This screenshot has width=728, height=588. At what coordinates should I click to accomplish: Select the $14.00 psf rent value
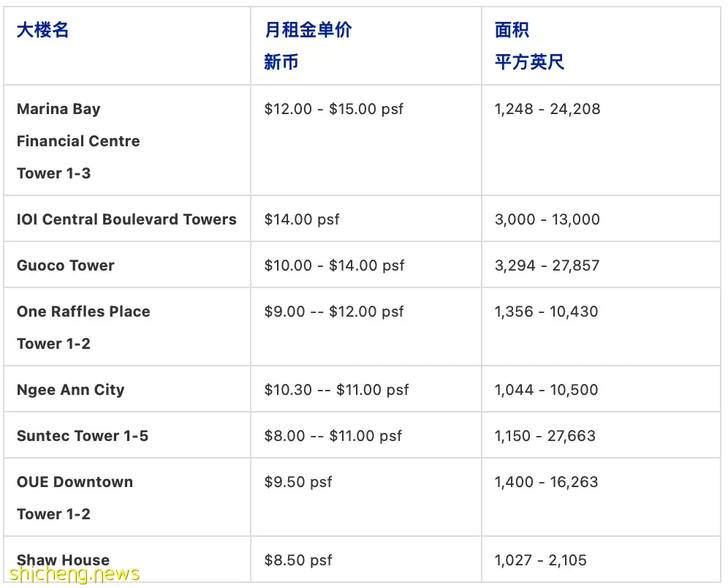click(302, 219)
